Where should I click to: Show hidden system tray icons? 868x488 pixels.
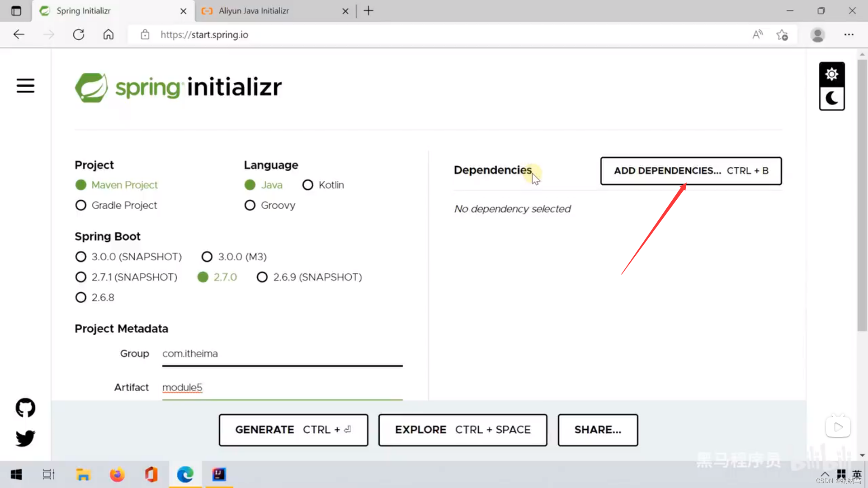825,474
